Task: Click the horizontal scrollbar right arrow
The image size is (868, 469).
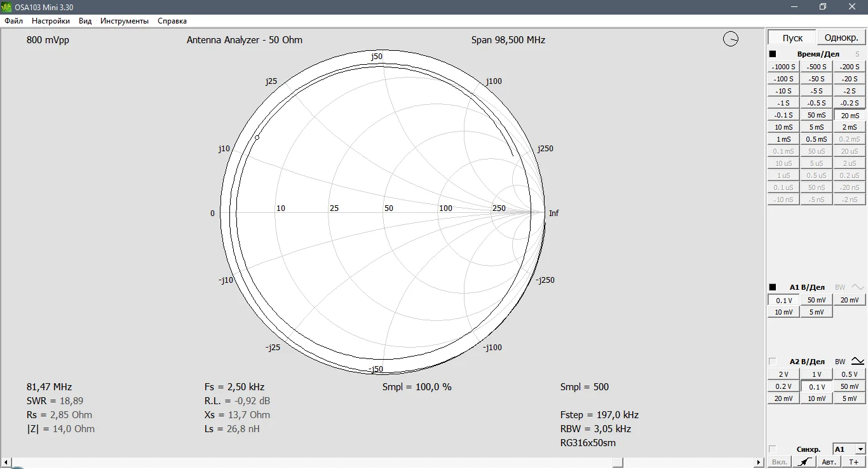Action: coord(759,462)
